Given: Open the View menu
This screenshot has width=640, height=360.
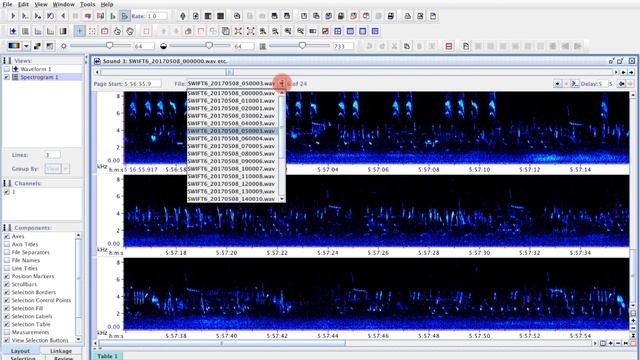Looking at the screenshot, I should [41, 4].
